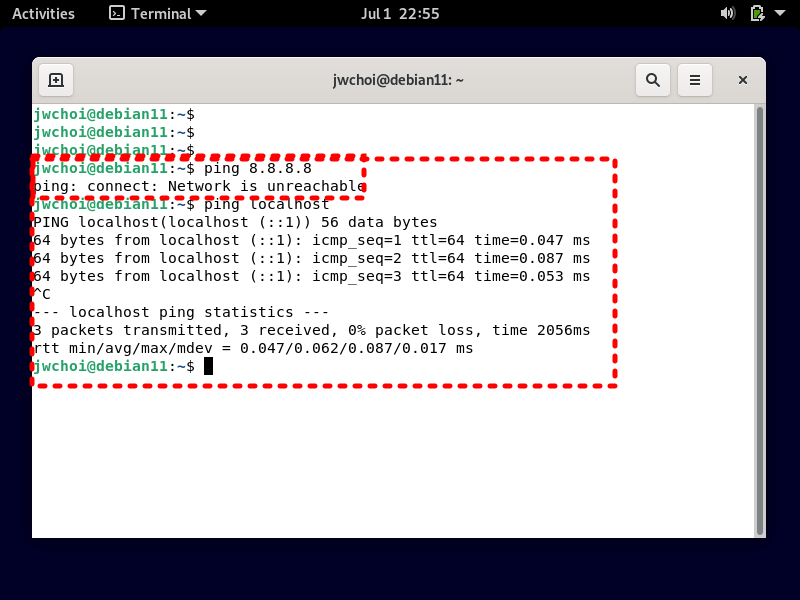Viewport: 800px width, 600px height.
Task: Open the hamburger menu in the terminal window
Action: (695, 79)
